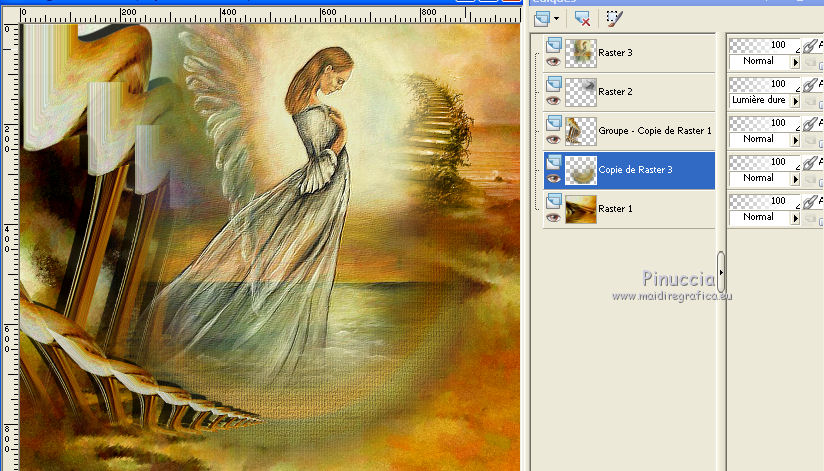The image size is (824, 471).
Task: Toggle visibility of the Groupe - Copie de Raster 1 layer
Action: 553,139
